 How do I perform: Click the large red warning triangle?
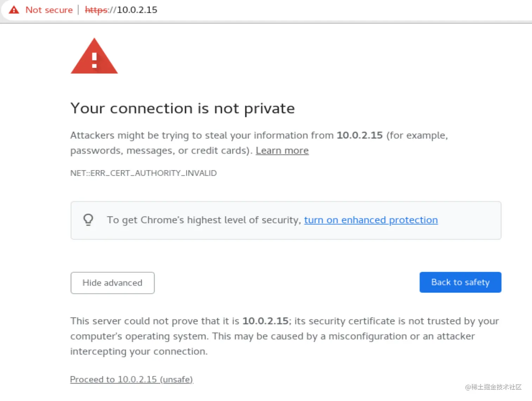pyautogui.click(x=94, y=57)
